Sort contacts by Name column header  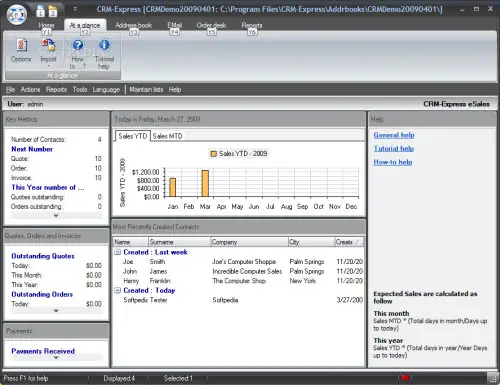point(131,242)
